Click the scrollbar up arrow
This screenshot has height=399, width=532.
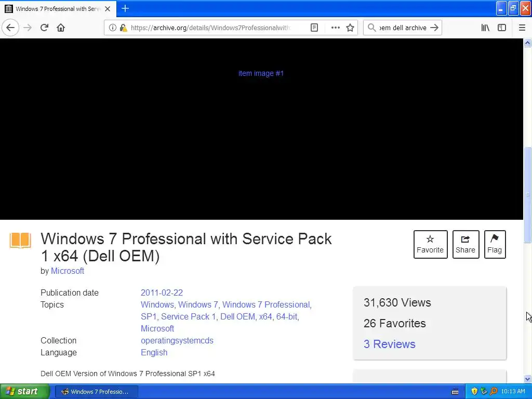(527, 43)
